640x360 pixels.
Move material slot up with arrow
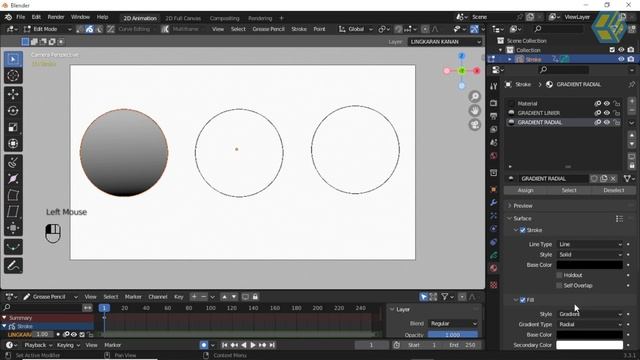tap(632, 135)
